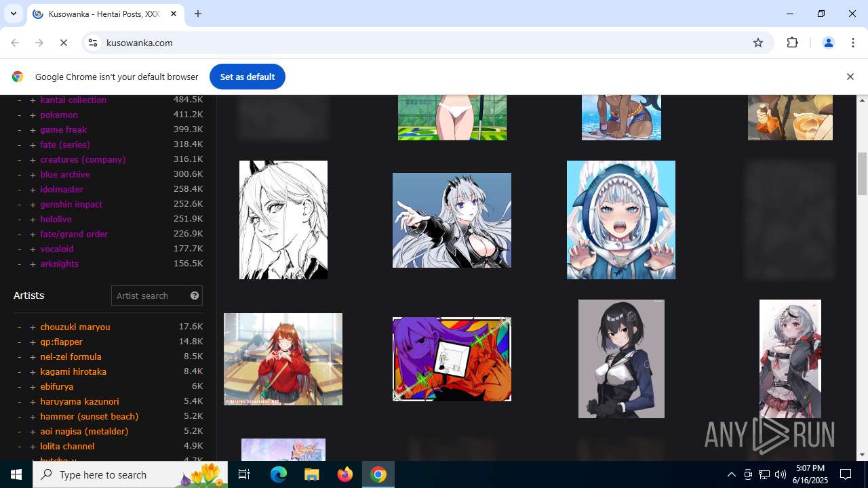
Task: Exclude fate (series) tag with minus icon
Action: pos(19,145)
